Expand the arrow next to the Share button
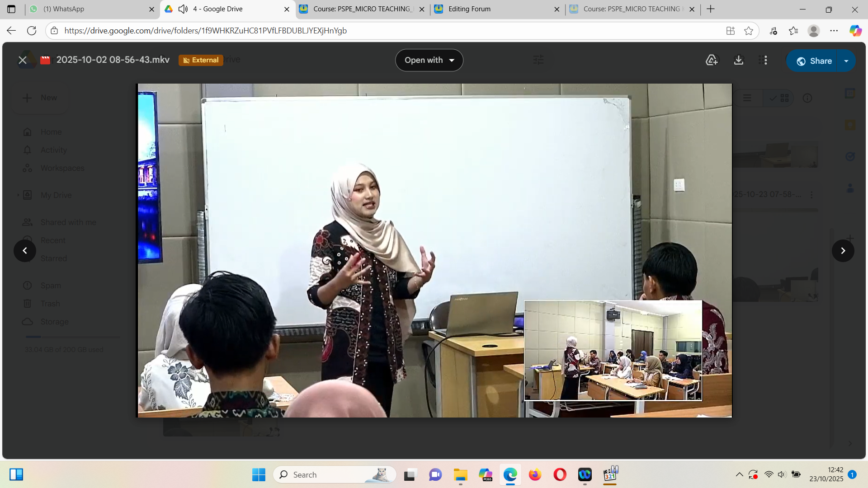868x488 pixels. click(x=846, y=61)
